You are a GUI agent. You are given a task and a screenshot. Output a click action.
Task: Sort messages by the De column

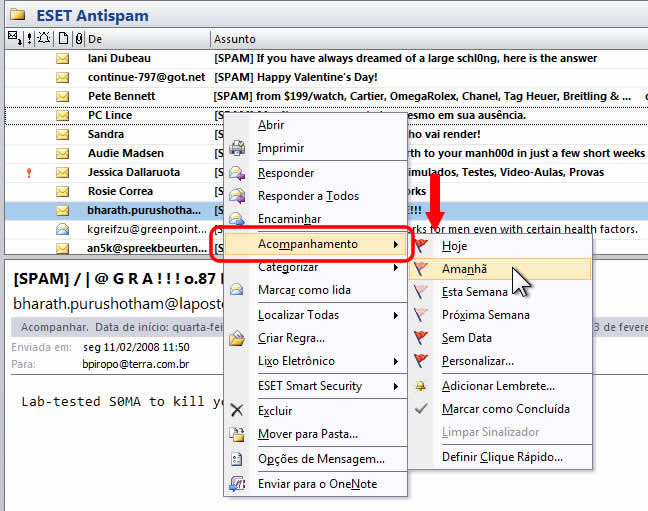point(148,39)
